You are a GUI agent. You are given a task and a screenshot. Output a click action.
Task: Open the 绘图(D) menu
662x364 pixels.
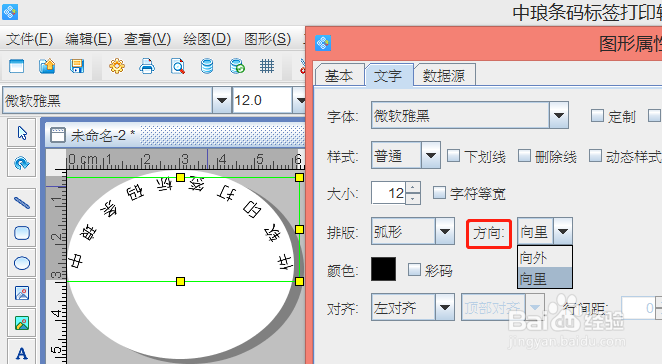click(x=207, y=39)
